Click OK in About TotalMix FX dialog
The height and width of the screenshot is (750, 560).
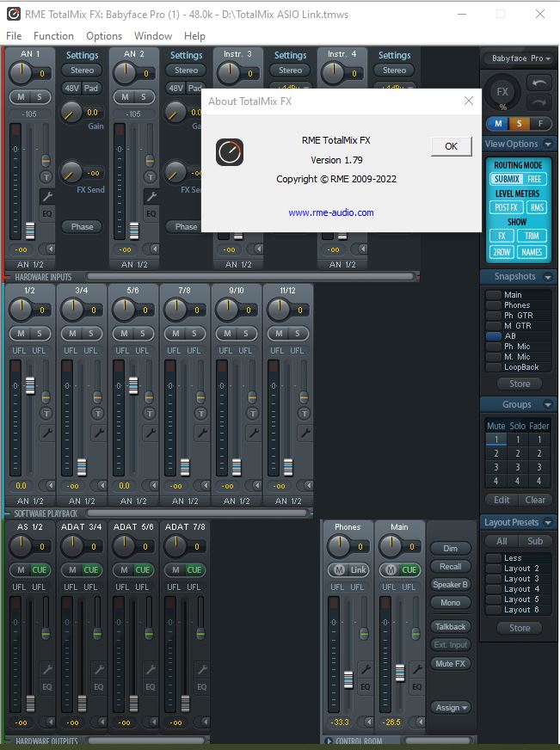click(451, 146)
